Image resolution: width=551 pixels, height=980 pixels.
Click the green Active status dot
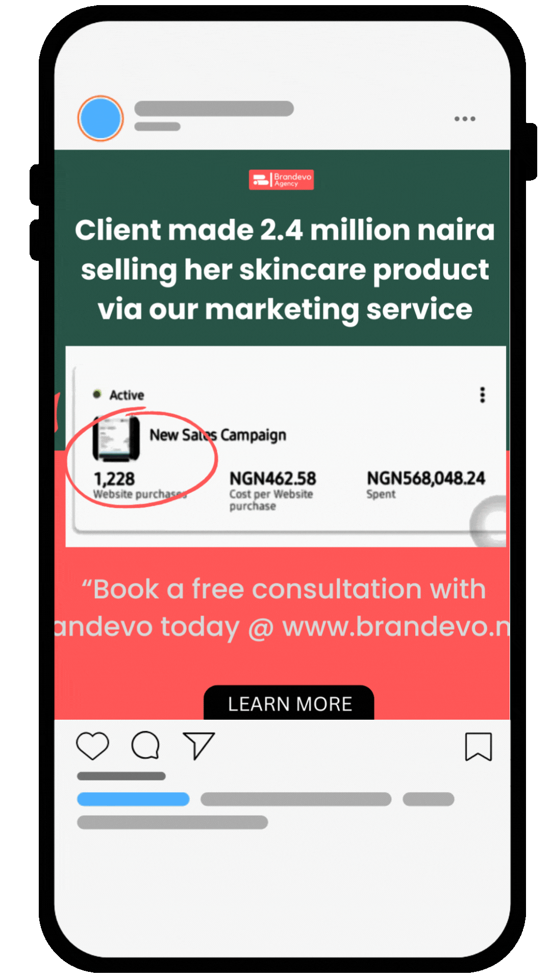tap(97, 394)
